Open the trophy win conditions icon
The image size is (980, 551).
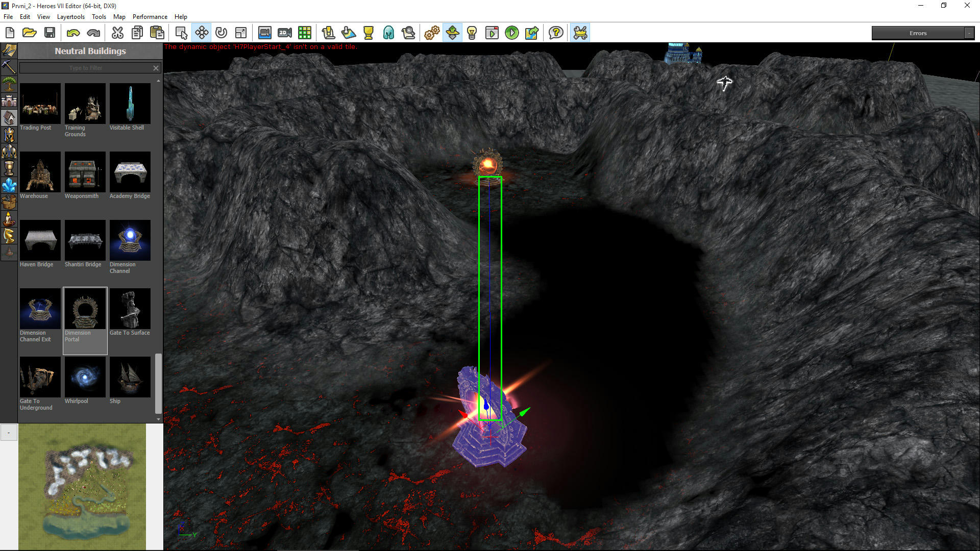click(369, 33)
